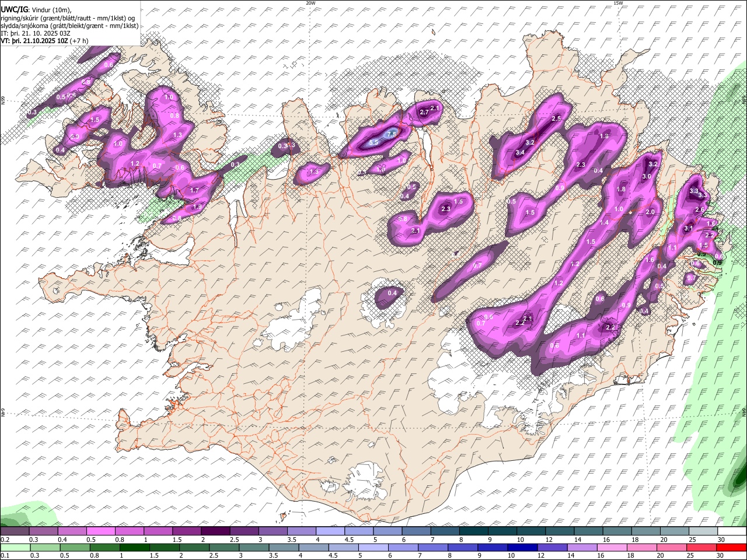Click the 5.5 precipitation value on the map
The image size is (747, 560).
tap(373, 142)
